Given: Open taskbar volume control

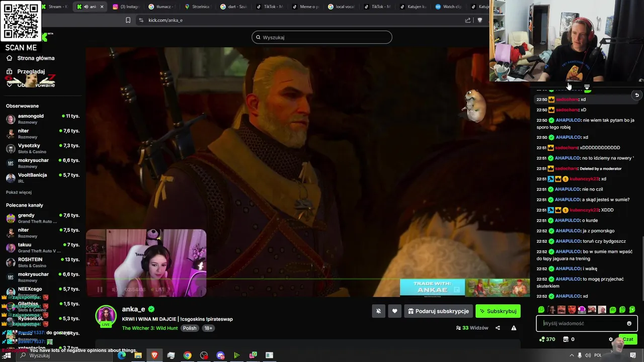Looking at the screenshot, I should (x=588, y=355).
